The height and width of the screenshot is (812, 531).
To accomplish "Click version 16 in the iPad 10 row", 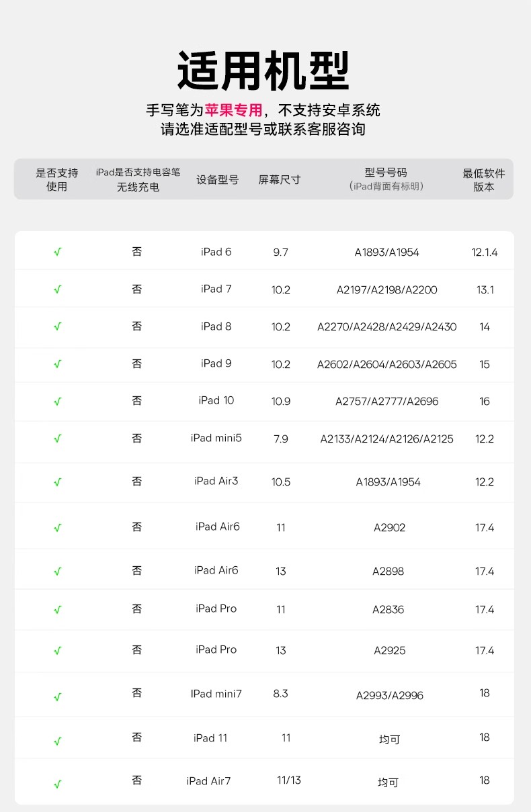I will (x=485, y=402).
